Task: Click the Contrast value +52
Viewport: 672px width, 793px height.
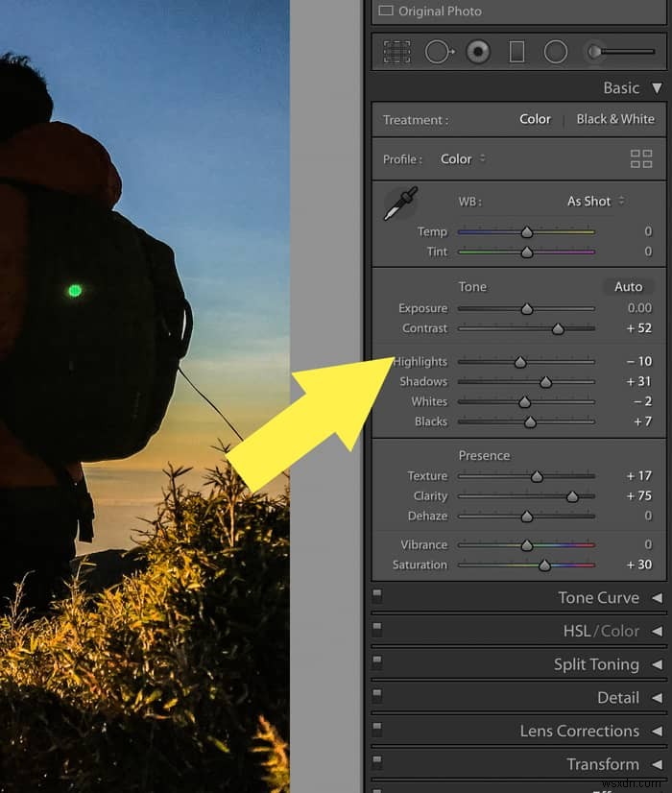Action: click(x=639, y=328)
